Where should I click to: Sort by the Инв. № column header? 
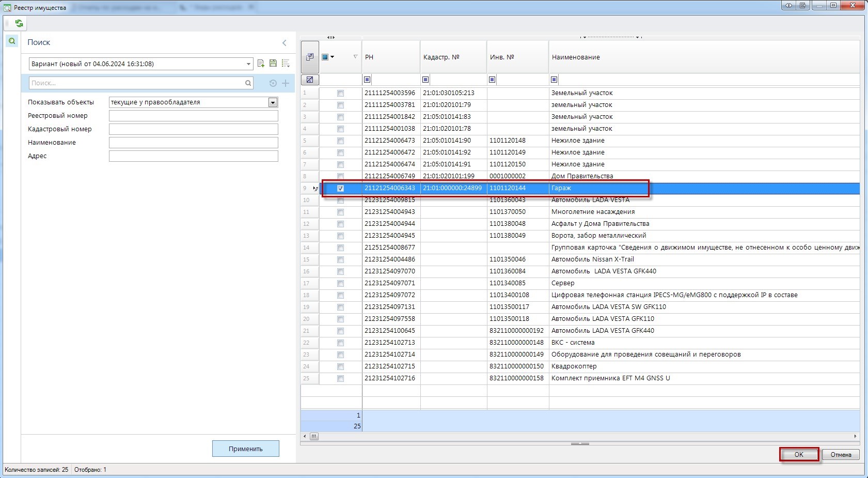517,57
